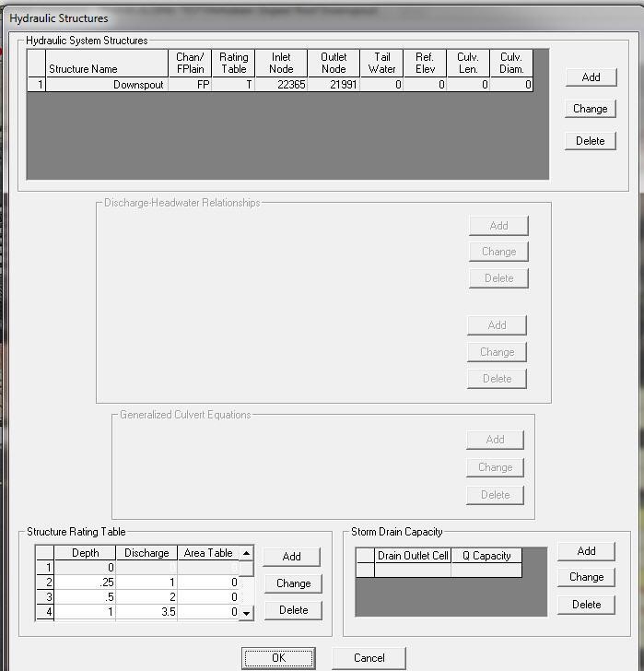The image size is (644, 671).
Task: Delete a Structure Rating Table row
Action: click(293, 610)
